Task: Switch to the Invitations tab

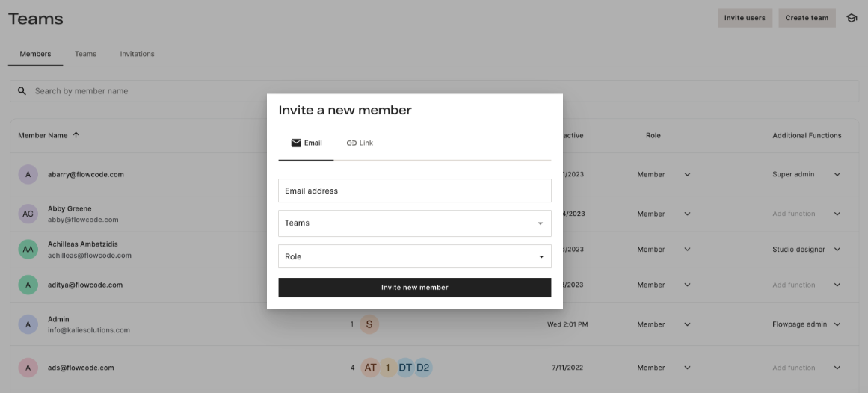Action: [137, 54]
